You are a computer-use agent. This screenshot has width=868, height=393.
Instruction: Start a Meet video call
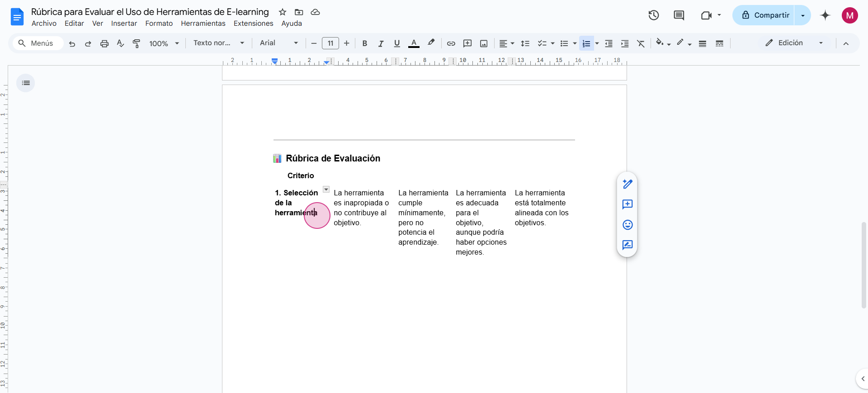pyautogui.click(x=706, y=15)
